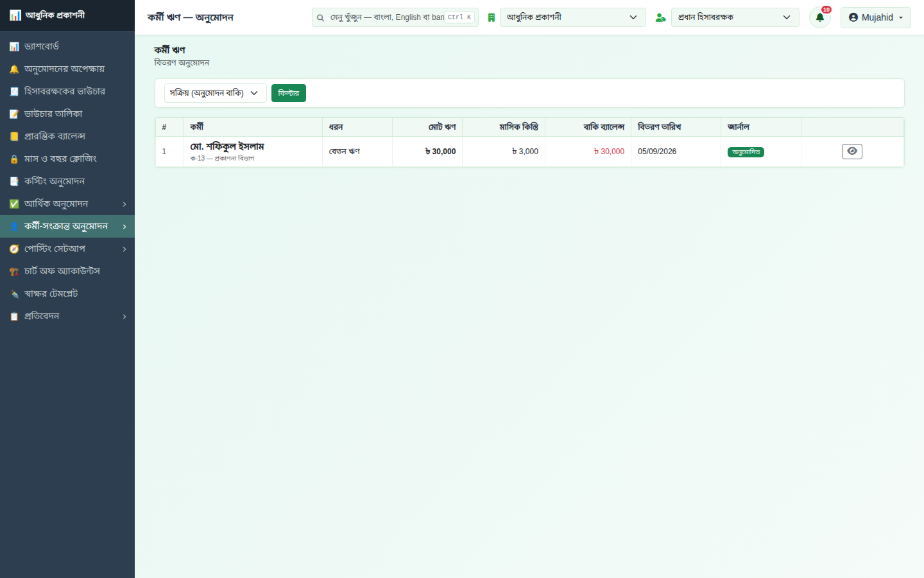Focus the menu search input field

[395, 17]
